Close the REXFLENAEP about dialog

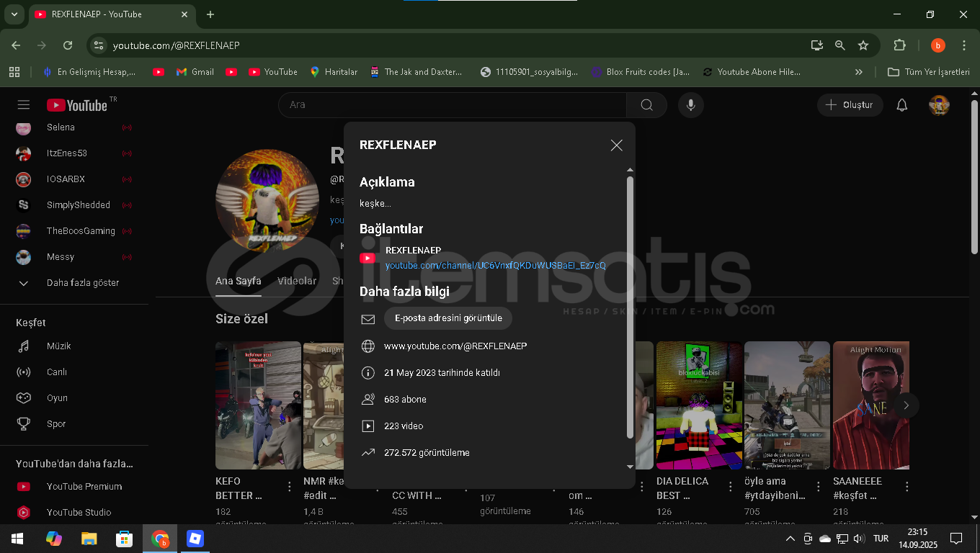616,145
